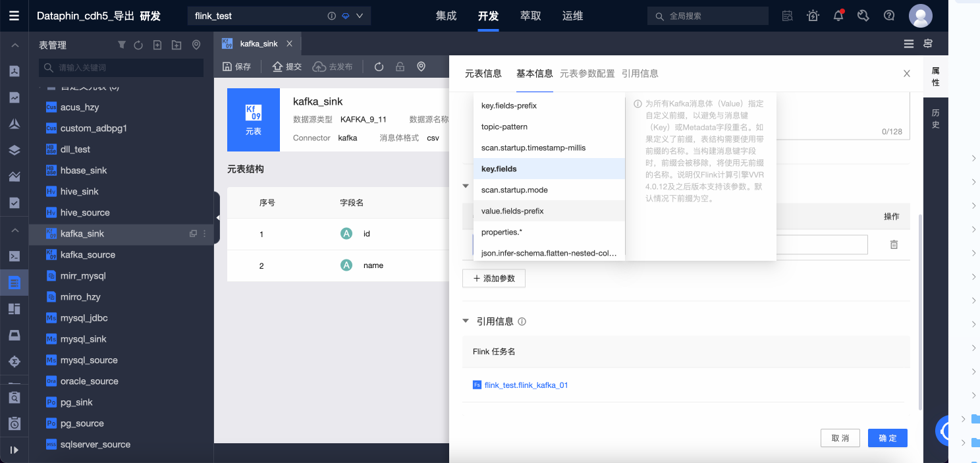Click the lock icon in the editor toolbar
980x463 pixels.
coord(400,67)
